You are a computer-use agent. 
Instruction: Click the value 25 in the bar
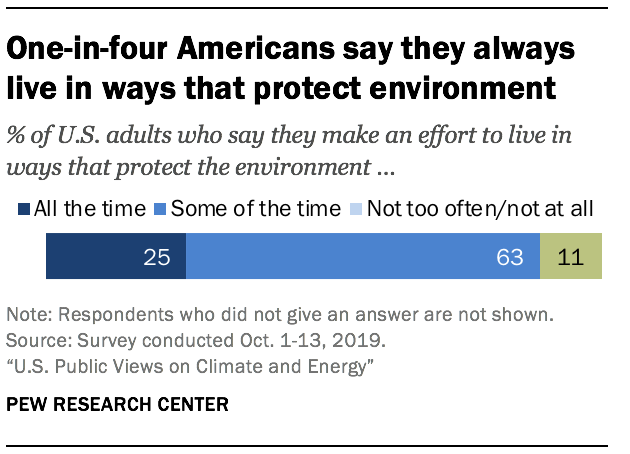157,258
